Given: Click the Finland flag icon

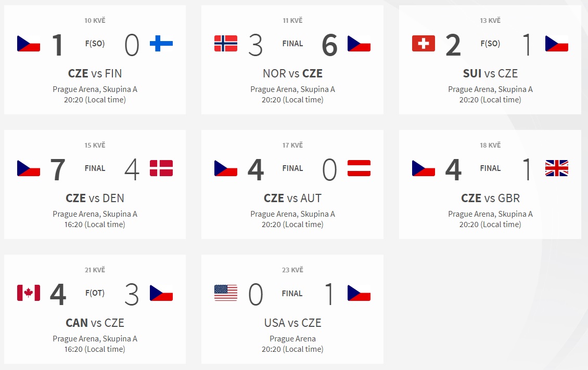Looking at the screenshot, I should click(161, 44).
